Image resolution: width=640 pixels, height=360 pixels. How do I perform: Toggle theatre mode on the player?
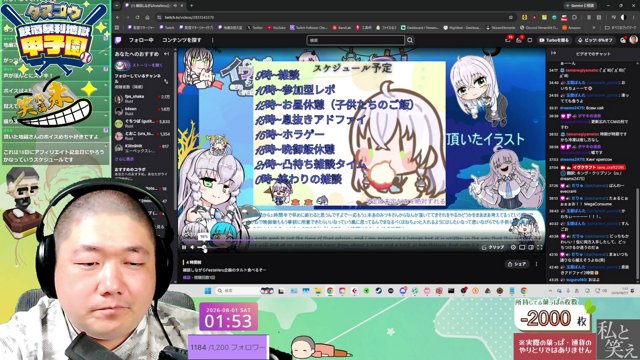point(531,247)
